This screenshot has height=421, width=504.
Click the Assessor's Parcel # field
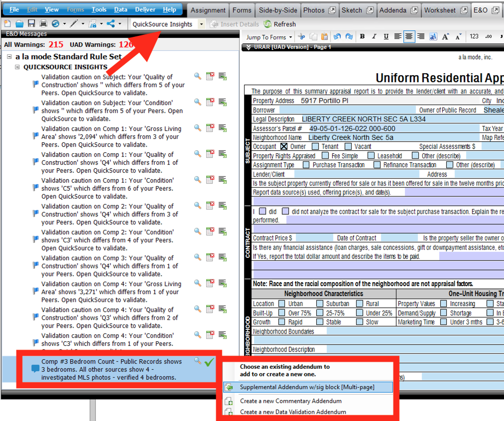(394, 128)
